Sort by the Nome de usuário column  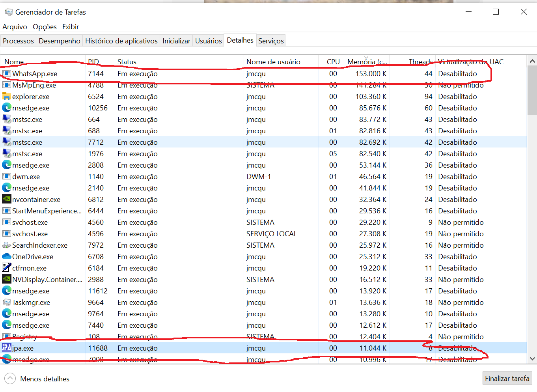coord(273,62)
